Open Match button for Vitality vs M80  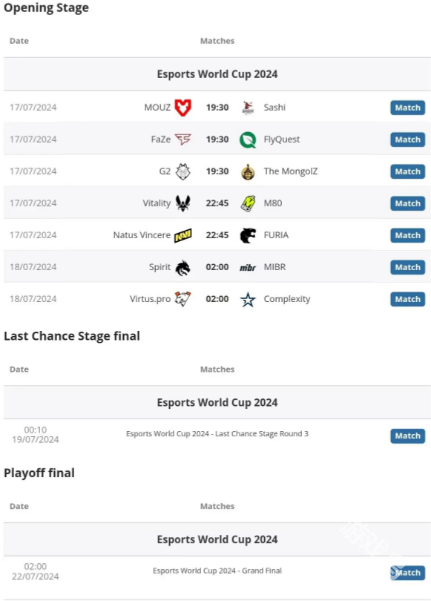(x=408, y=204)
